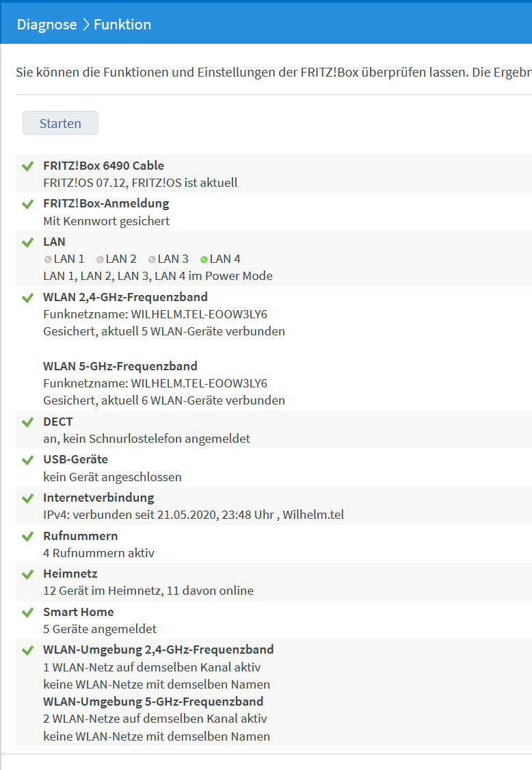
Task: Click green checkmark next to FRITZ!Box 6490 Cable
Action: [28, 166]
